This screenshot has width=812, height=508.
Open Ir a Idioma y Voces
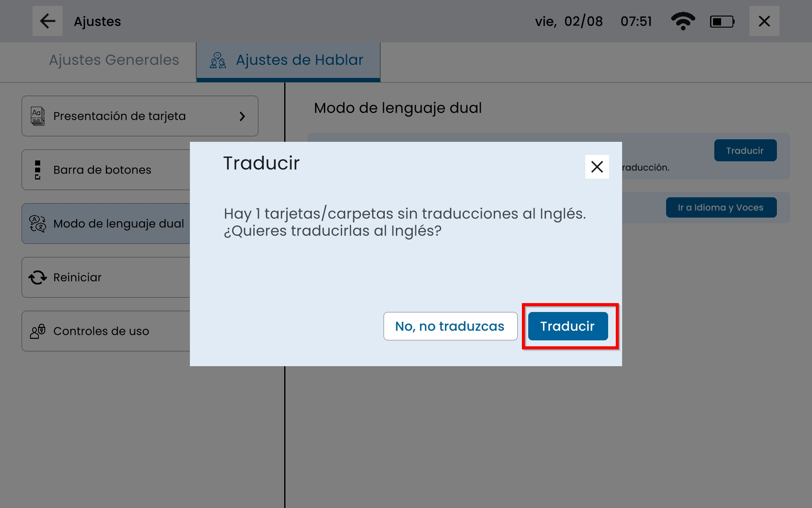pos(721,207)
